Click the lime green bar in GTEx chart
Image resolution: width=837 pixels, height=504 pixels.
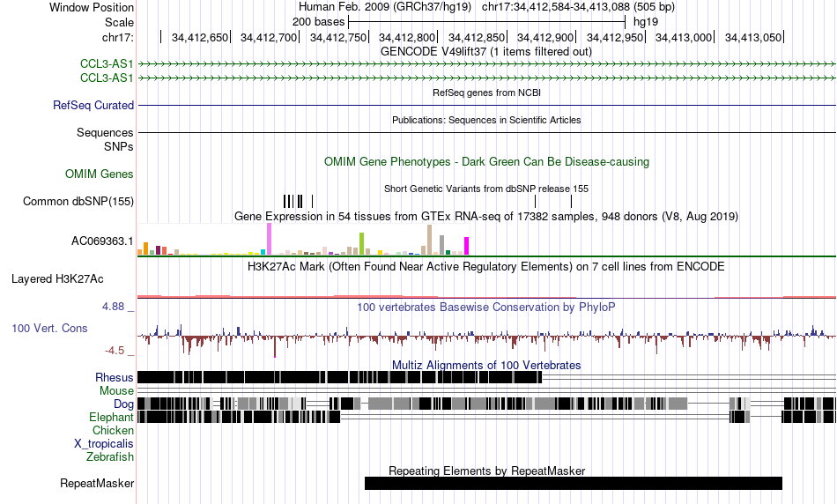(x=361, y=243)
